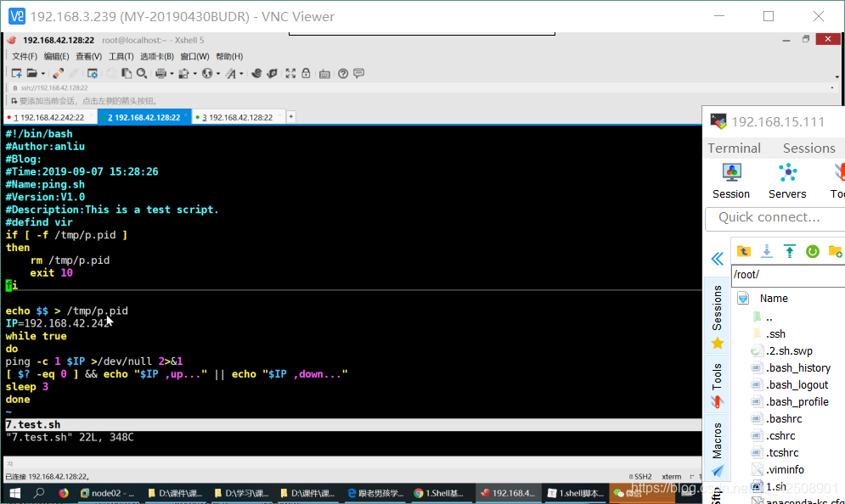Click the file transfer icon in toolbar
Viewport: 845px width, 504px height.
(x=183, y=73)
